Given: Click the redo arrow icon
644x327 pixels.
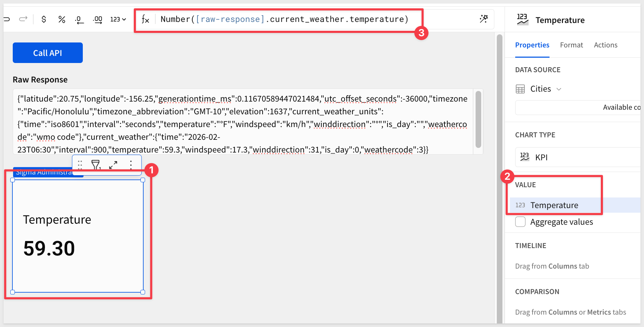Looking at the screenshot, I should pyautogui.click(x=23, y=19).
